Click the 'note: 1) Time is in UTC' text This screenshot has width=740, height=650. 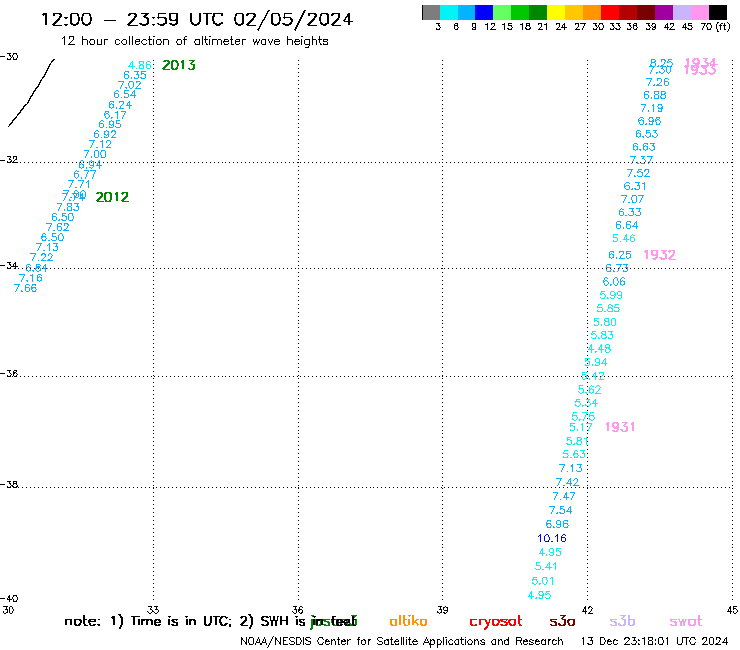[x=148, y=621]
